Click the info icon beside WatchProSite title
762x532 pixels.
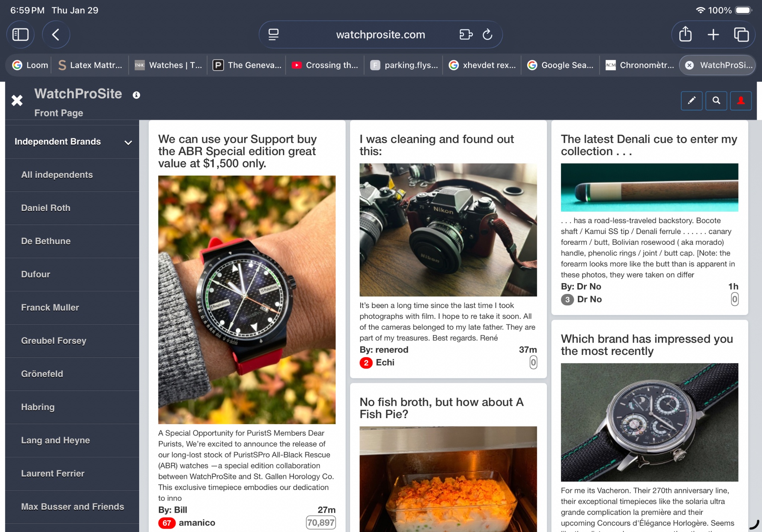tap(136, 95)
